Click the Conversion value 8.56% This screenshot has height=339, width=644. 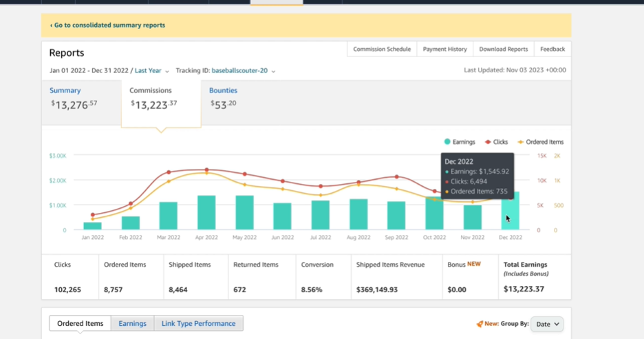312,289
